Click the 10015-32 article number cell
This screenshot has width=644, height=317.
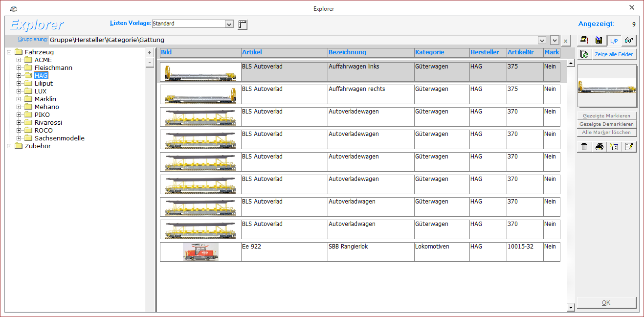tap(525, 252)
